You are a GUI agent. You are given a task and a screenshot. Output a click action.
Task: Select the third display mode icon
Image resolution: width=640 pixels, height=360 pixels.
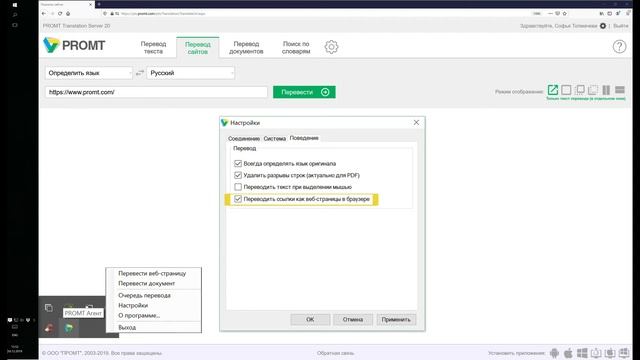tap(580, 90)
